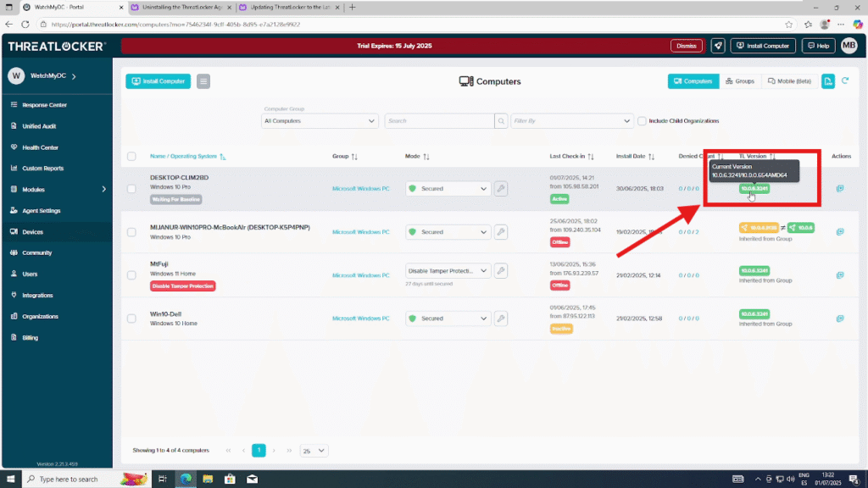Screen dimensions: 868x488
Task: Open Integrations in the sidebar
Action: pyautogui.click(x=37, y=296)
